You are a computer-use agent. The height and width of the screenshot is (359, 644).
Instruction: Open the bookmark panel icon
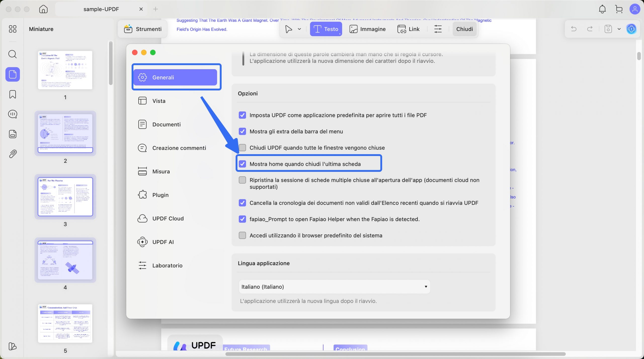click(12, 94)
